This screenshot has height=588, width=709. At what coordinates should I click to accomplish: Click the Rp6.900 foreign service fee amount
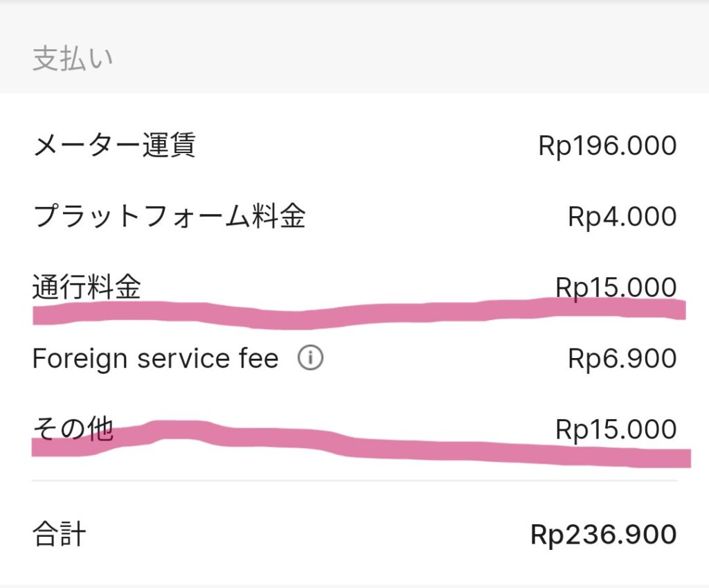[622, 359]
